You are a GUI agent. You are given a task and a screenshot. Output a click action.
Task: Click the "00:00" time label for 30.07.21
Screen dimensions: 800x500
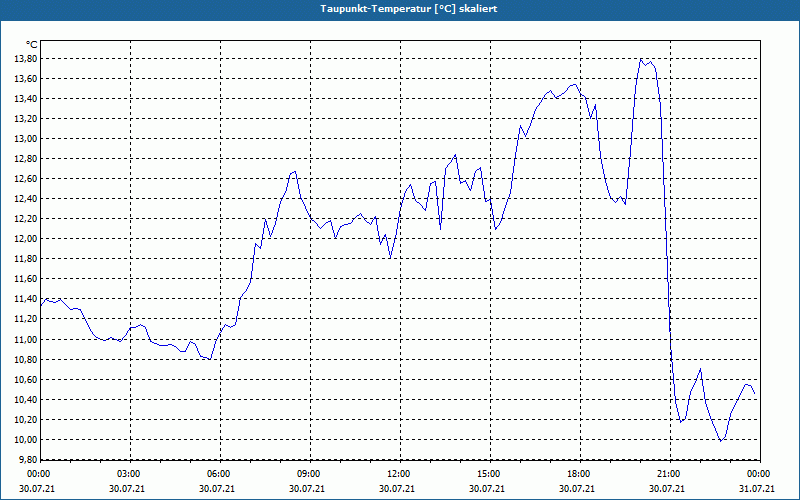pos(38,474)
